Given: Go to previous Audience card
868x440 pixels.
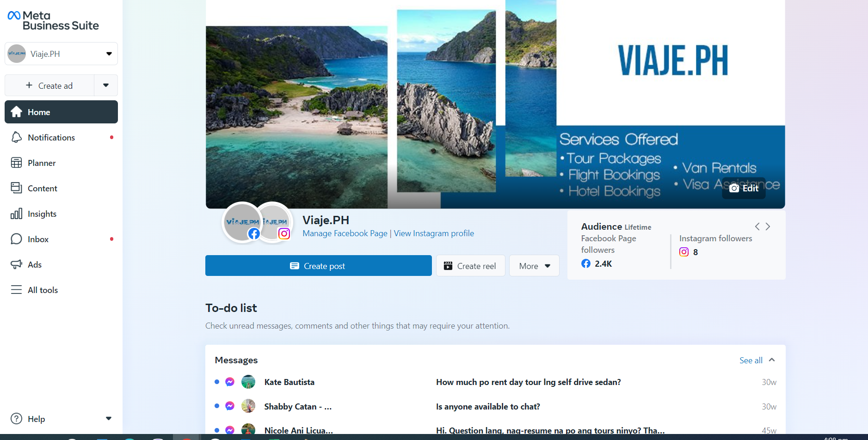Looking at the screenshot, I should (x=757, y=226).
